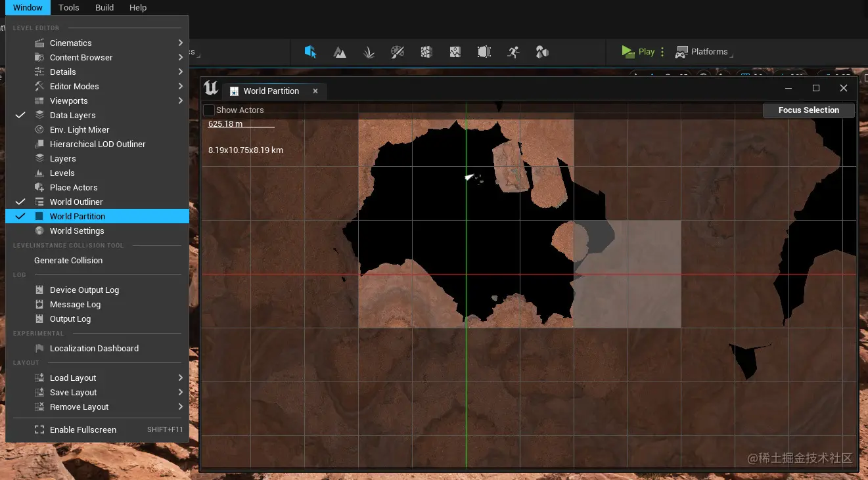Open Play options three-dot menu
Image resolution: width=868 pixels, height=480 pixels.
tap(662, 52)
